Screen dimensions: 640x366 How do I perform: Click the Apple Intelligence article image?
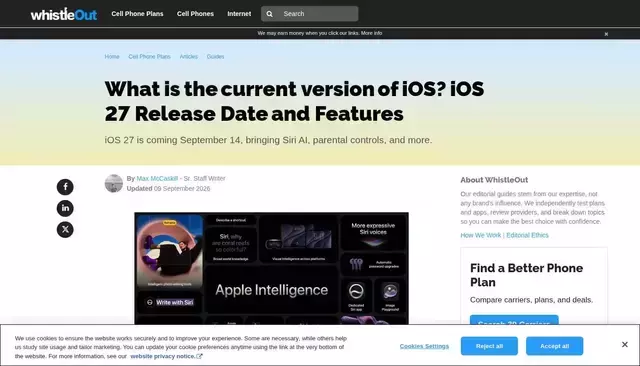pos(271,268)
